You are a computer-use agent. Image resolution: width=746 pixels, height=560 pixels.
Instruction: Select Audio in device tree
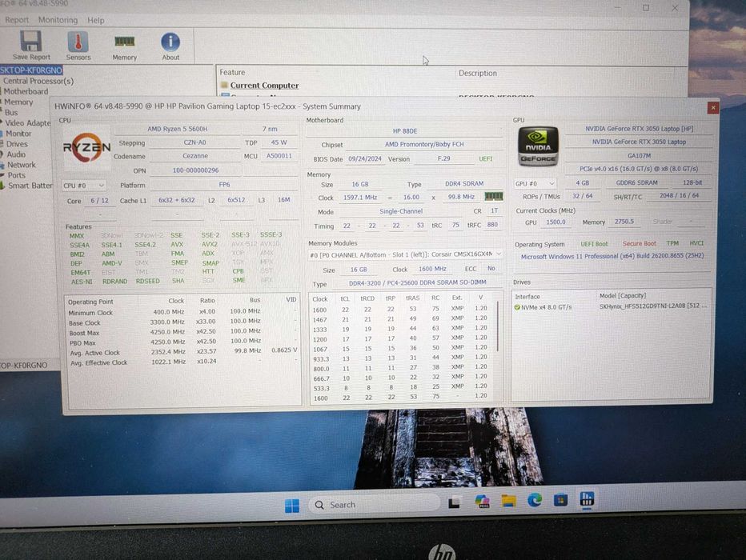16,154
